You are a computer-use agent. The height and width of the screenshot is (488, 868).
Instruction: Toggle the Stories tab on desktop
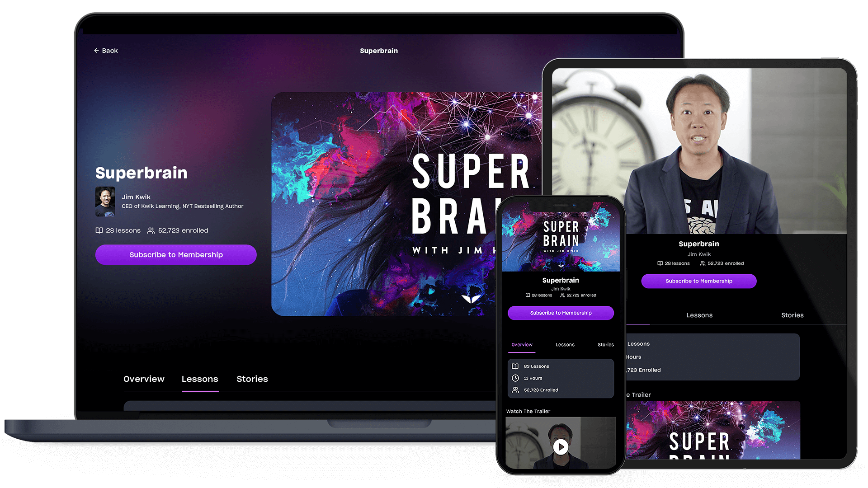(x=252, y=378)
